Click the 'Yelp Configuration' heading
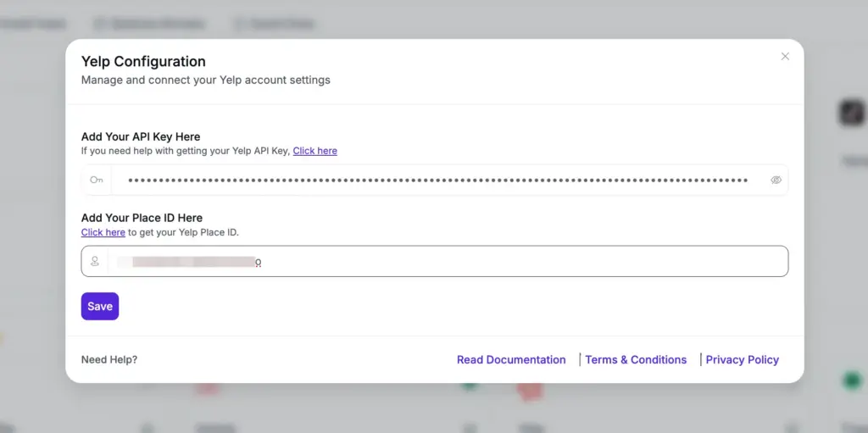Viewport: 868px width, 433px height. point(143,62)
